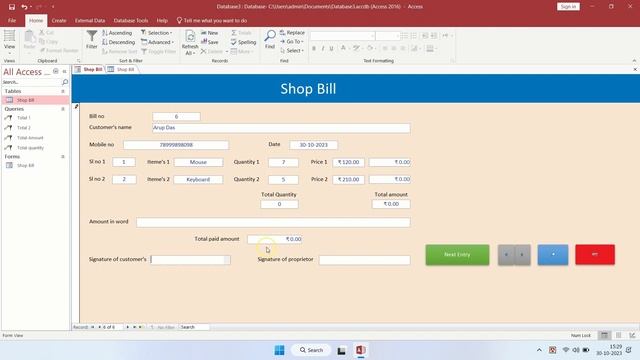
Task: Click the Price 2 field
Action: click(x=348, y=179)
